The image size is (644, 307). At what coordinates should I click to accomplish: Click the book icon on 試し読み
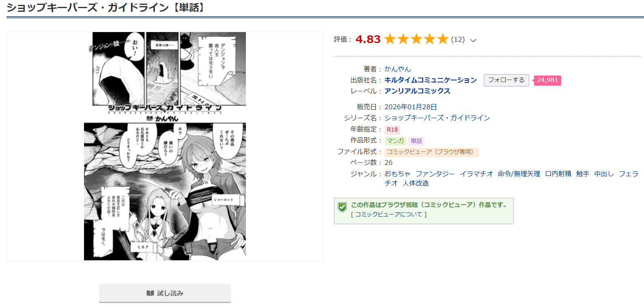tap(150, 293)
